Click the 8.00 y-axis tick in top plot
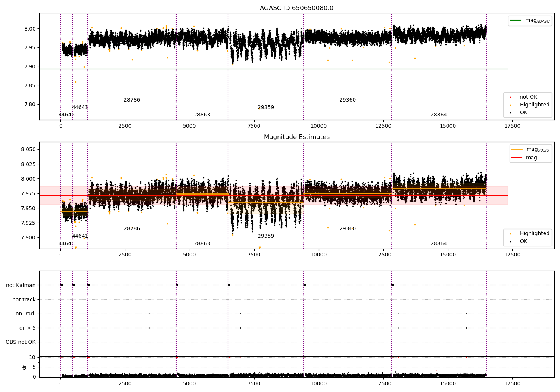The image size is (560, 392). point(31,29)
